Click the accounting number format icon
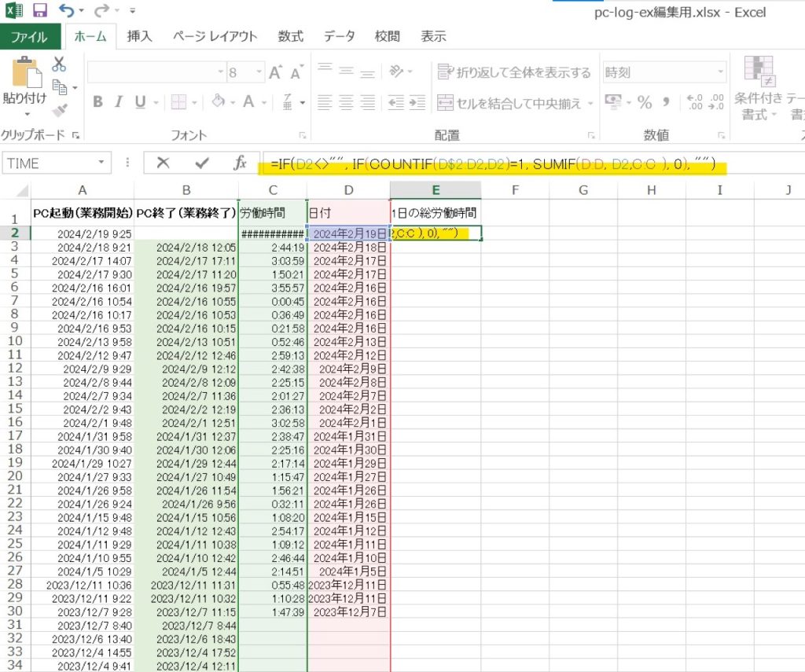This screenshot has height=672, width=805. point(613,101)
